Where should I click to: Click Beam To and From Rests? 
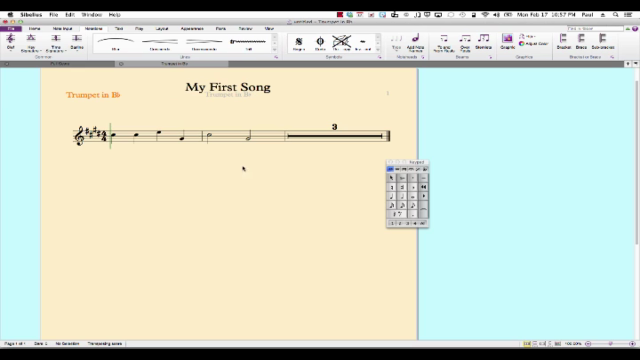(444, 43)
